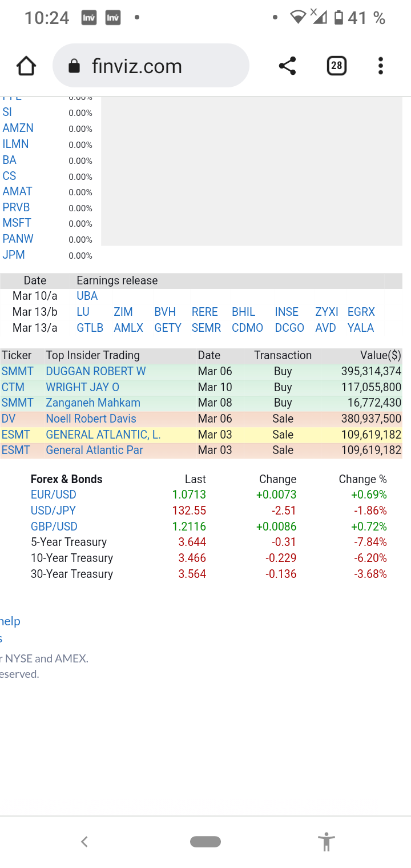Open the JPM ticker link
411x868 pixels.
[14, 255]
